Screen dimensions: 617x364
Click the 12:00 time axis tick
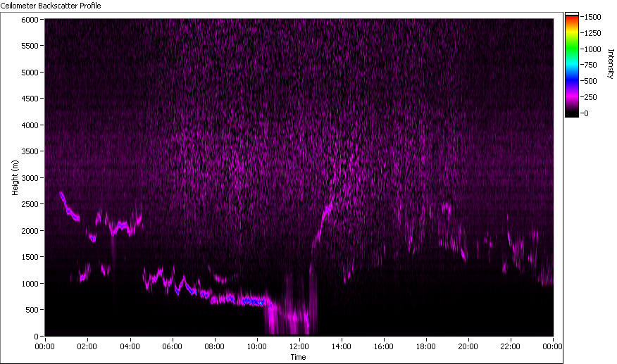299,346
